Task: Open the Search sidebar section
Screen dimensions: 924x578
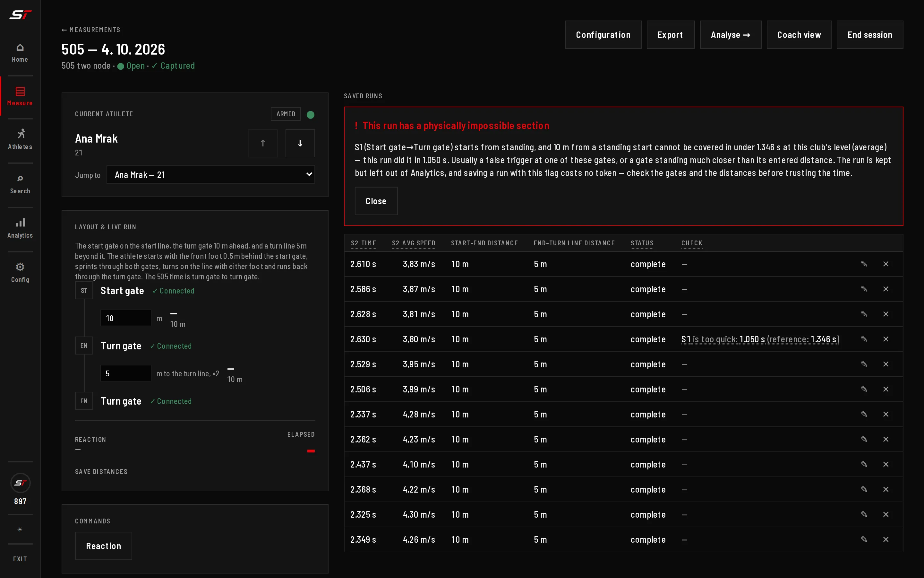Action: point(20,184)
